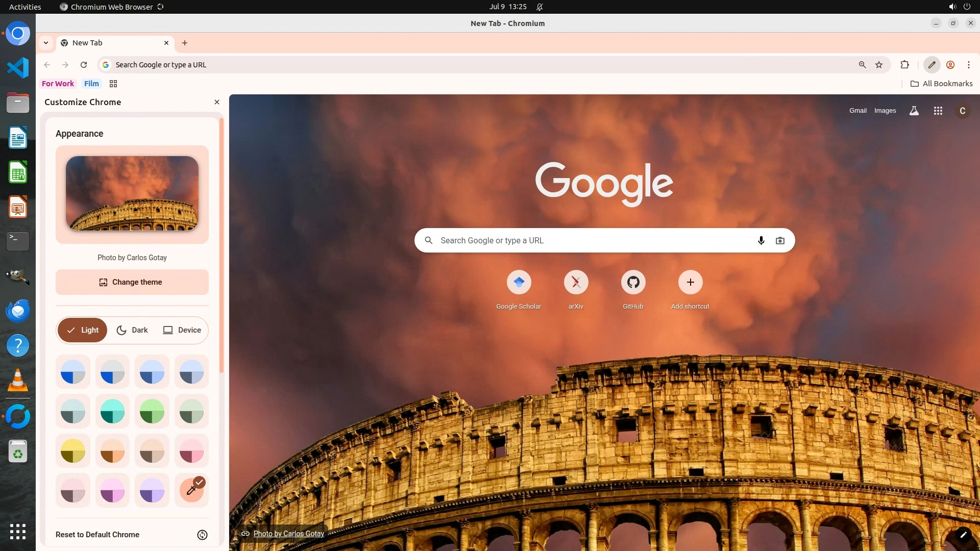Select Device appearance mode
The image size is (980, 551).
[182, 330]
